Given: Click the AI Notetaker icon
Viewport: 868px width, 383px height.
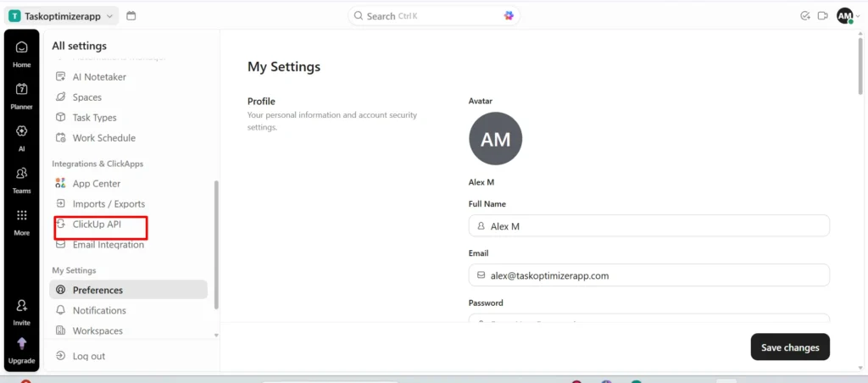Looking at the screenshot, I should (61, 77).
